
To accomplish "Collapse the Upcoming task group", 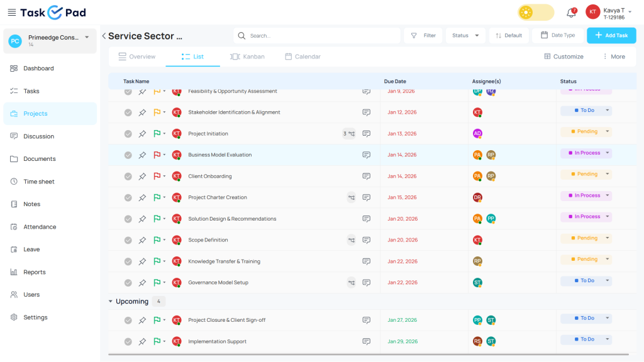I will (111, 302).
